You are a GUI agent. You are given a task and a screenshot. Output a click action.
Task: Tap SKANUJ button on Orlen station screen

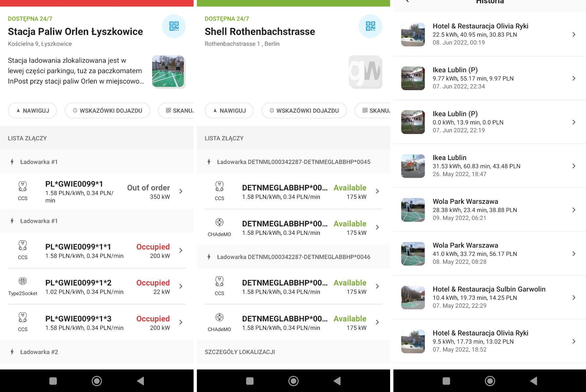click(176, 110)
